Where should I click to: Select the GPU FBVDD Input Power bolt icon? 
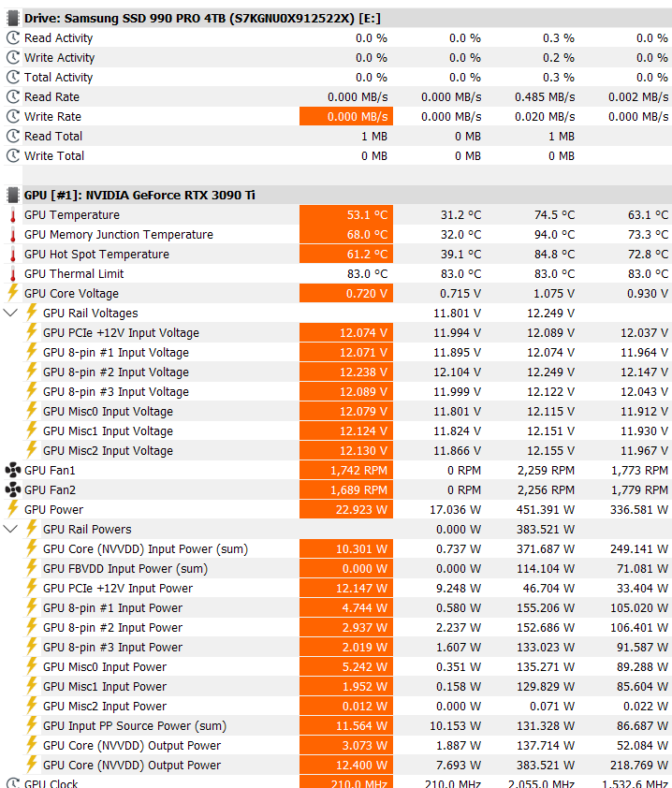tap(32, 568)
